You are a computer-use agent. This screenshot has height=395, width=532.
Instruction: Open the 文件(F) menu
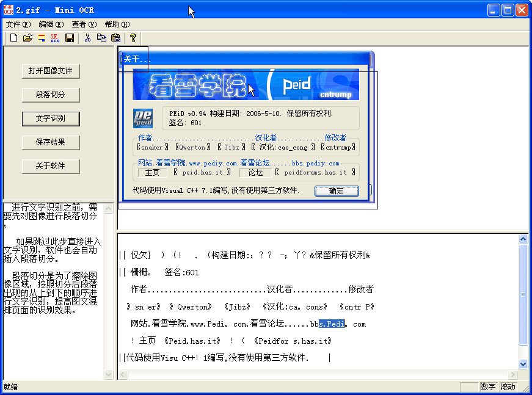pos(18,24)
